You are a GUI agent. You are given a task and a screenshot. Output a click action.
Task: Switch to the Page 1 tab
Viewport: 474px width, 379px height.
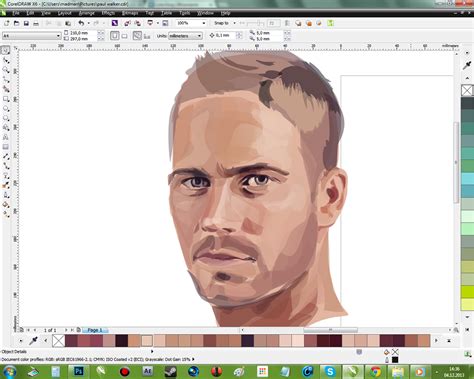coord(95,330)
